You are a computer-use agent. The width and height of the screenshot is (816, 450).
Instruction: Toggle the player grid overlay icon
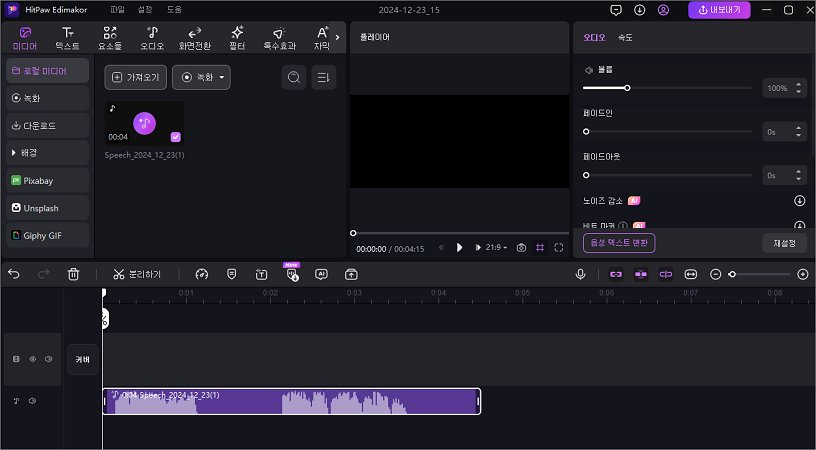tap(540, 248)
